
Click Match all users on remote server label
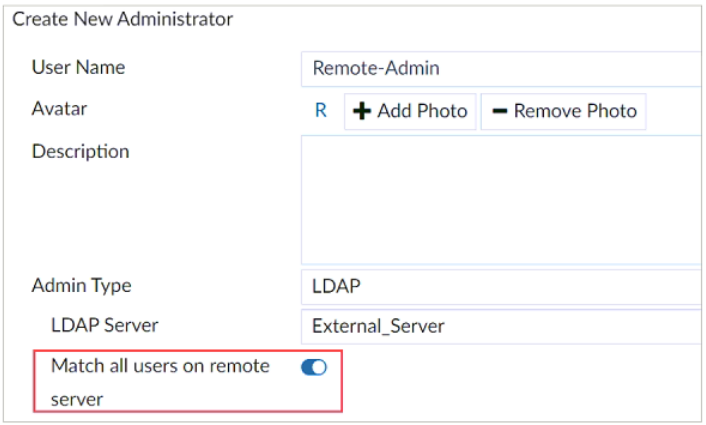coord(160,367)
